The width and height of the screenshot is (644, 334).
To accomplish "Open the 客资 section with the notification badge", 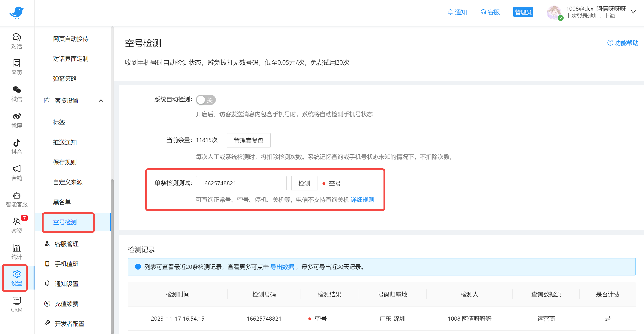I will point(17,225).
